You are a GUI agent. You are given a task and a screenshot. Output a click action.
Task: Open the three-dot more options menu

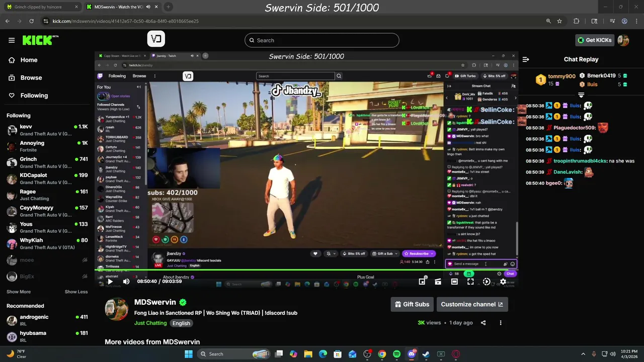click(501, 323)
